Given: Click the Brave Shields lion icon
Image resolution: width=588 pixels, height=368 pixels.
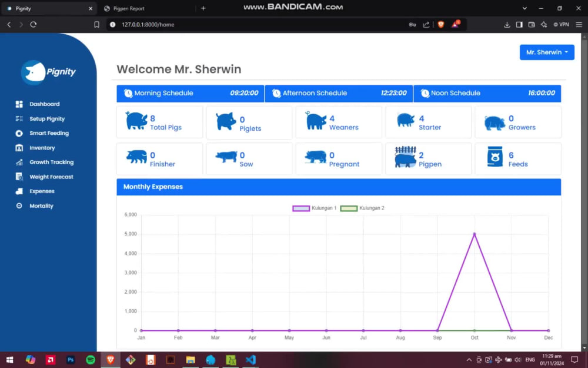Looking at the screenshot, I should [441, 24].
